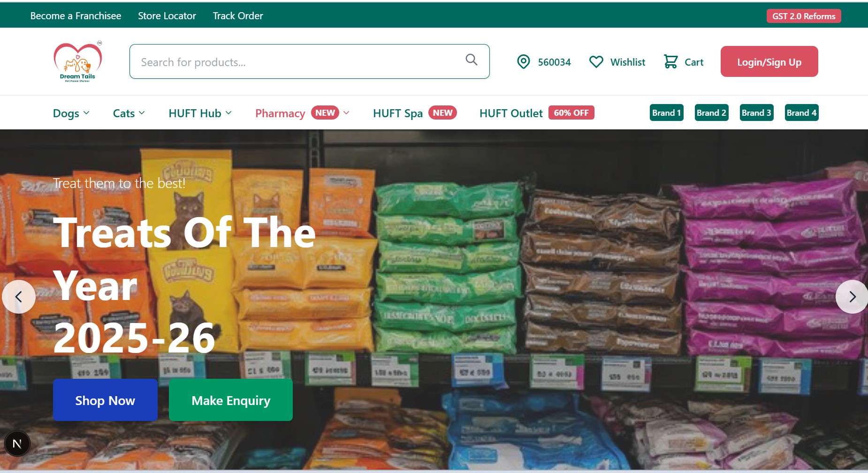Click the search magnifier icon

coord(472,60)
